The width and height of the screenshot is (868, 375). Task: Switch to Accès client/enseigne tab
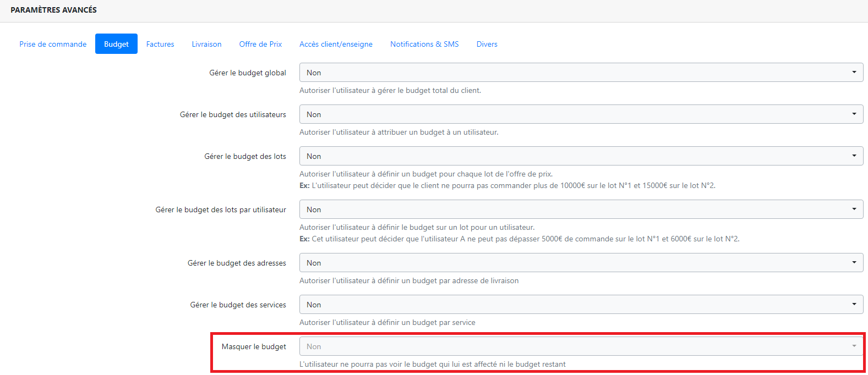(x=336, y=44)
